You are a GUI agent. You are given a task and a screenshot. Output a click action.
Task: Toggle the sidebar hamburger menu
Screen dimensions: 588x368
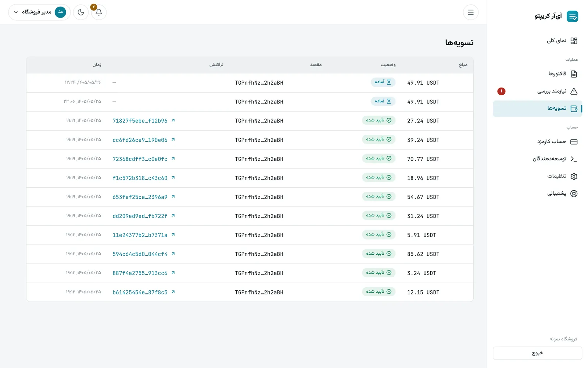(471, 12)
